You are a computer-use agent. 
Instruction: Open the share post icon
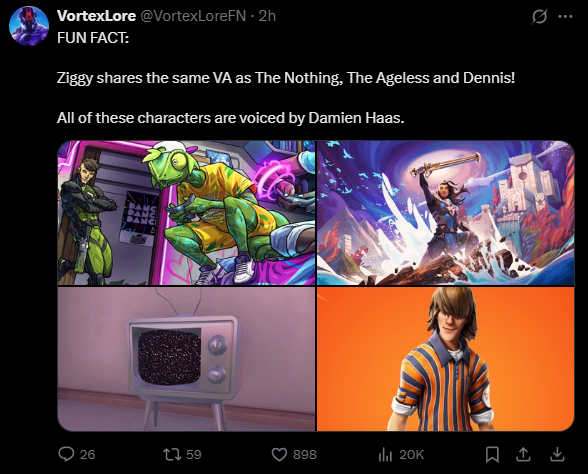click(x=524, y=454)
